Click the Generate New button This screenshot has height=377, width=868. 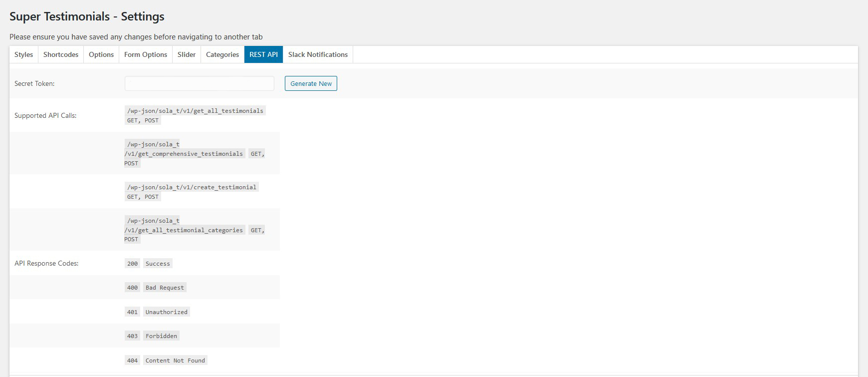311,83
